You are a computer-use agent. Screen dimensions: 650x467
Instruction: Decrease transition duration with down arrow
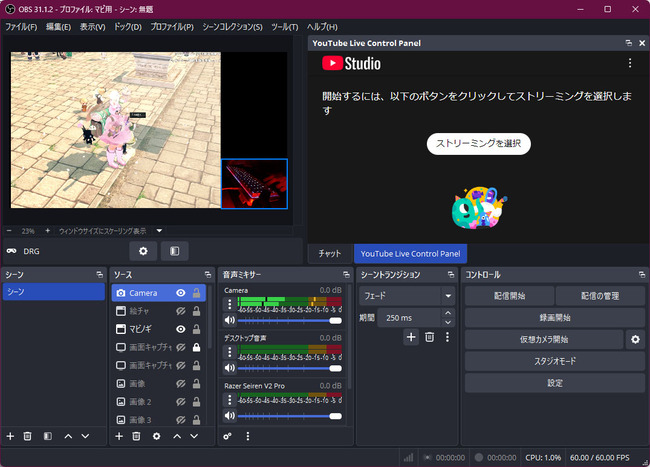point(448,322)
